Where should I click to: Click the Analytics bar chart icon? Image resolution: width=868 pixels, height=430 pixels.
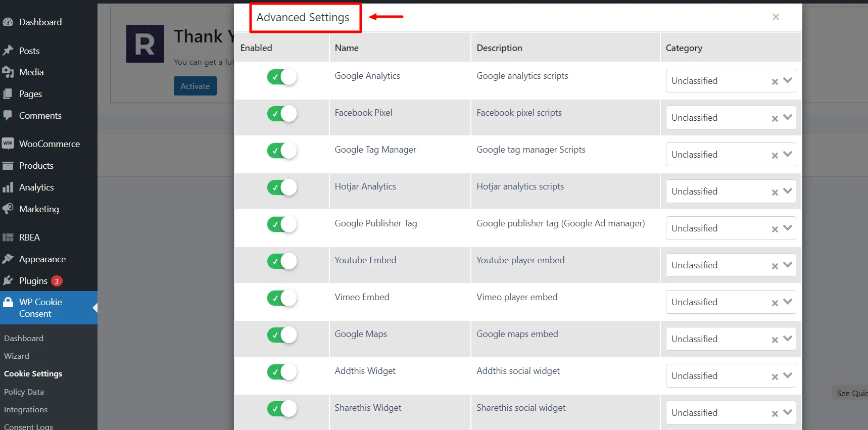coord(8,187)
